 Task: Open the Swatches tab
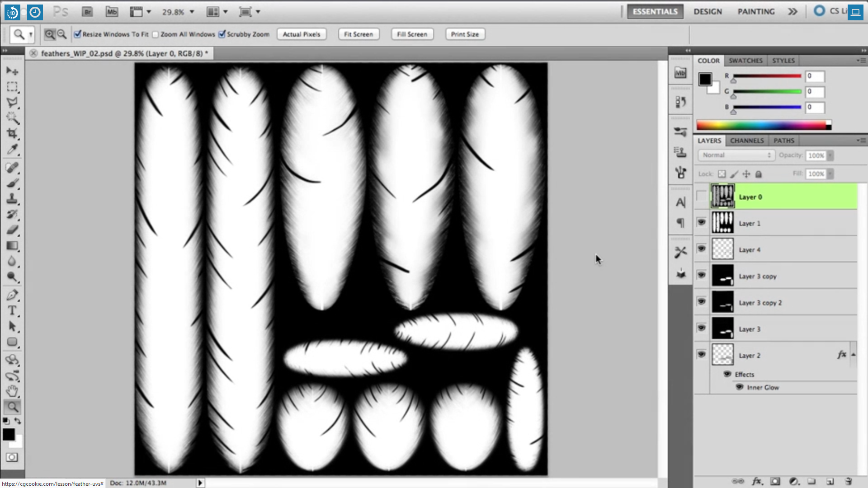[745, 61]
